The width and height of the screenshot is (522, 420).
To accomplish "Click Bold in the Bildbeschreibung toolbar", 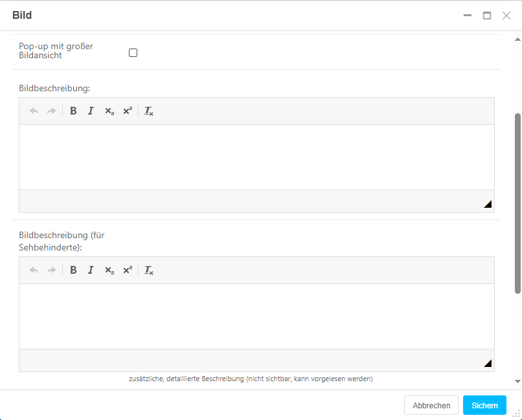I will click(74, 111).
